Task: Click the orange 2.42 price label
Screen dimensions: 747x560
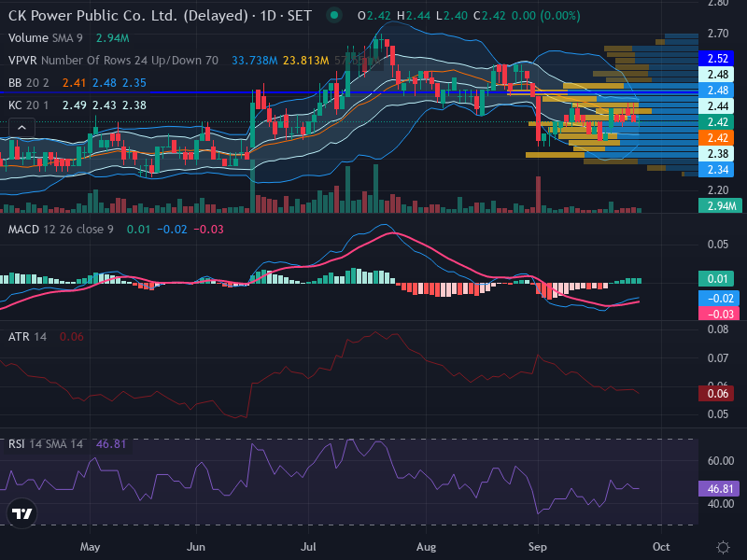Action: point(717,138)
